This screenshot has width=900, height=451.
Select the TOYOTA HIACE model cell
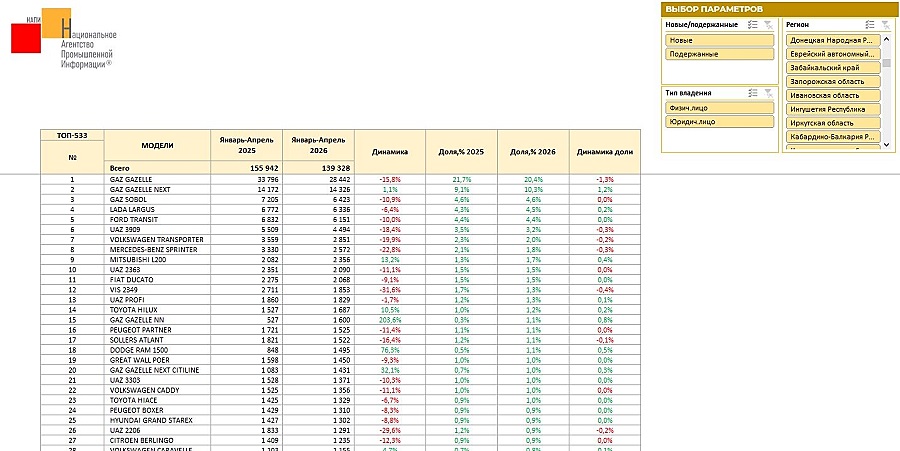click(157, 400)
